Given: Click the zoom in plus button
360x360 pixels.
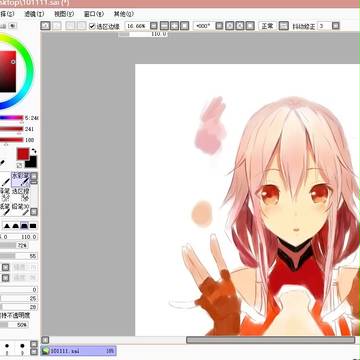Looking at the screenshot, I should (x=174, y=26).
